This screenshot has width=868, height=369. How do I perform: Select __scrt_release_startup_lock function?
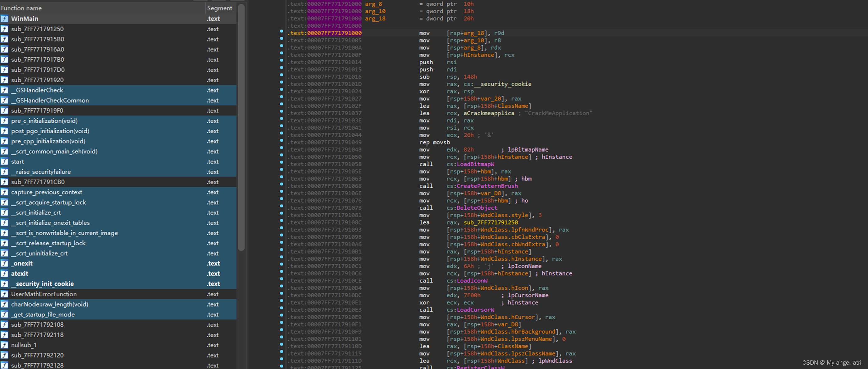point(118,243)
